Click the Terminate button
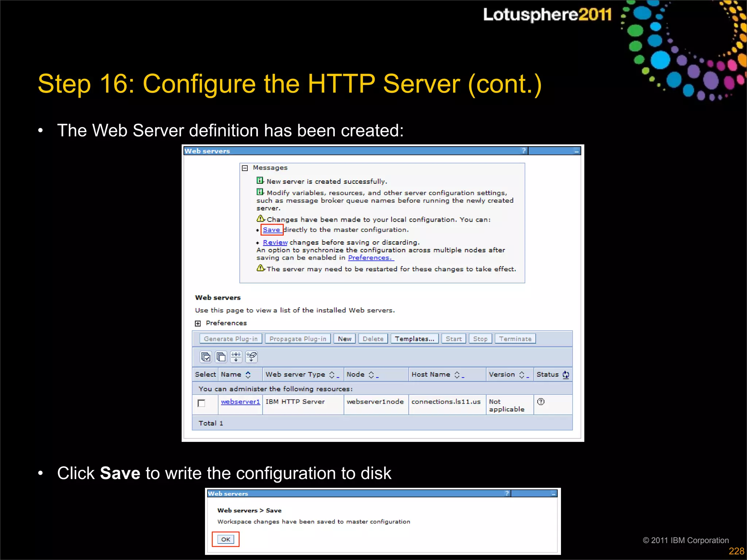 click(515, 339)
